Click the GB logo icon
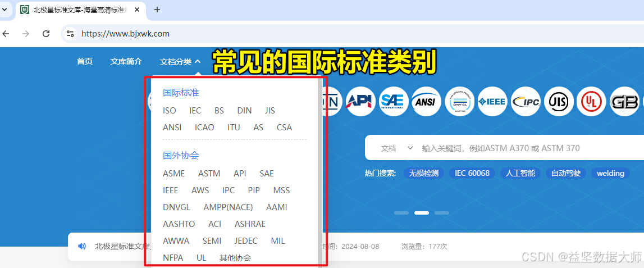 pyautogui.click(x=624, y=101)
